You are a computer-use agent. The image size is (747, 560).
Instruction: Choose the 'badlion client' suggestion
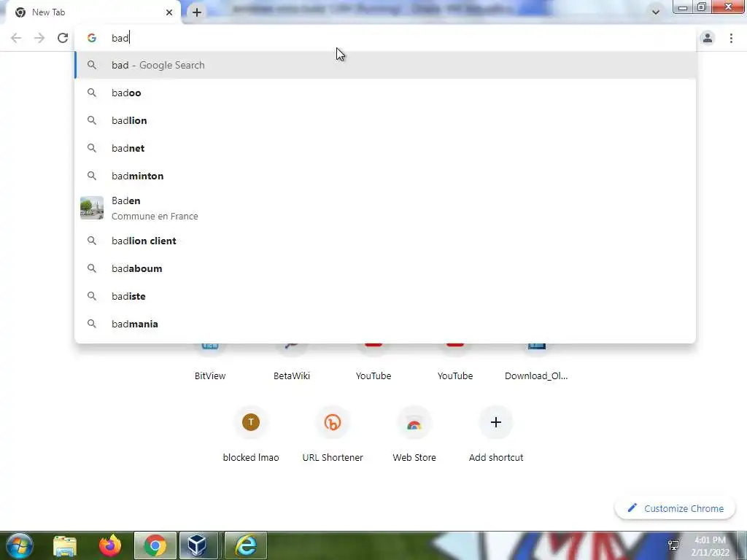point(385,241)
